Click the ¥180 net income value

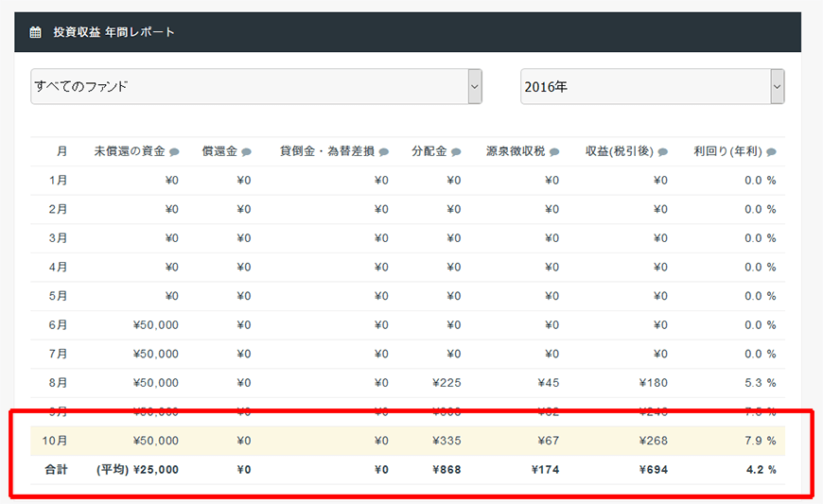point(654,383)
